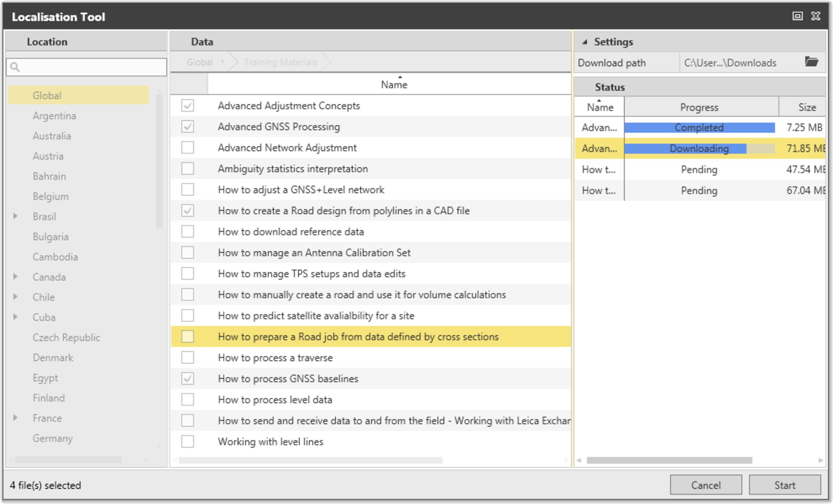Check Advanced Network Adjustment checkbox
Viewport: 833px width, 504px height.
[x=188, y=148]
